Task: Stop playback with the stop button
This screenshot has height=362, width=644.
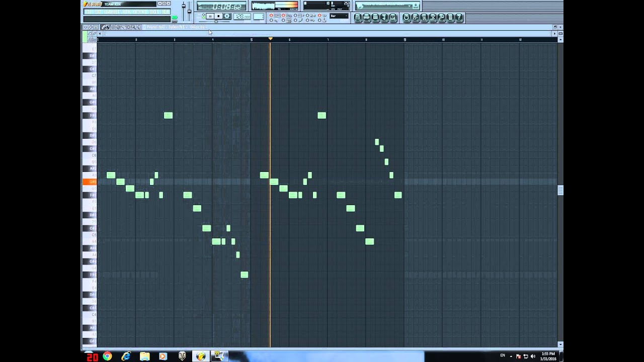Action: [218, 16]
